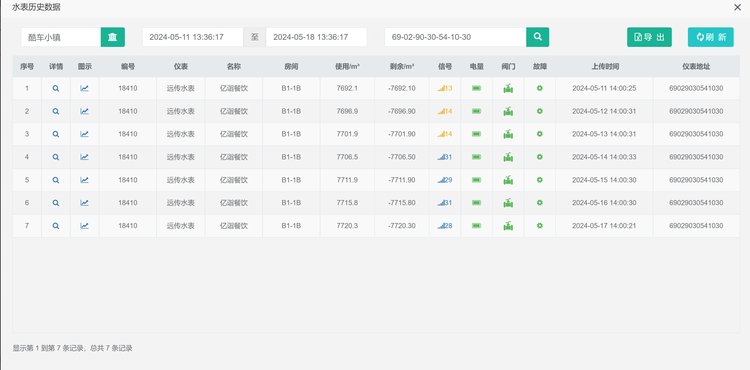Click battery icon in row 5
This screenshot has width=750, height=370.
476,180
